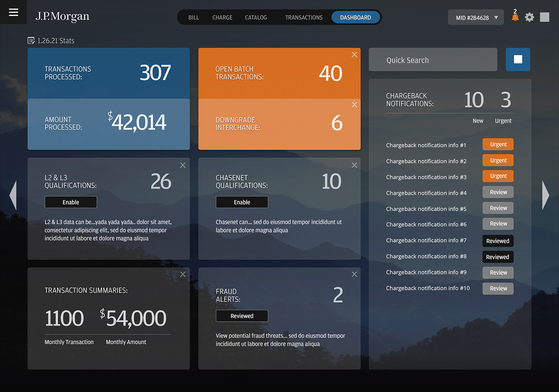Screen dimensions: 559x392
Task: Go to the BILL section
Action: click(x=194, y=17)
